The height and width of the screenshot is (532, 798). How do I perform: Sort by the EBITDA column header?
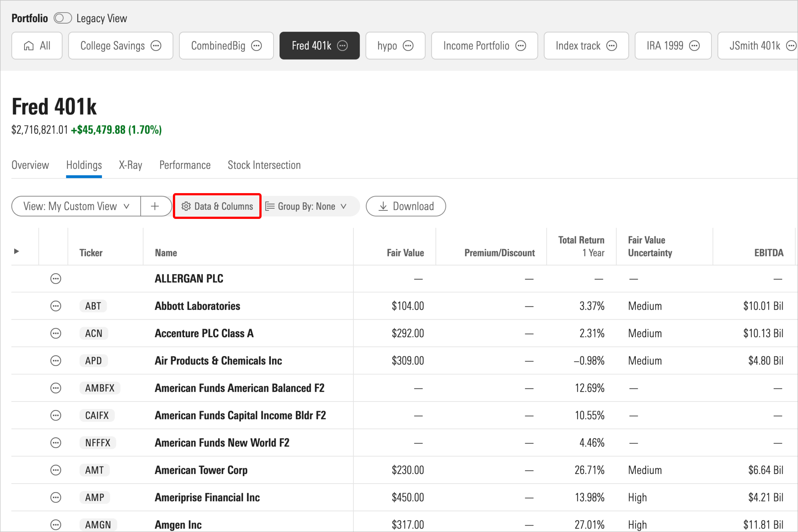(769, 253)
